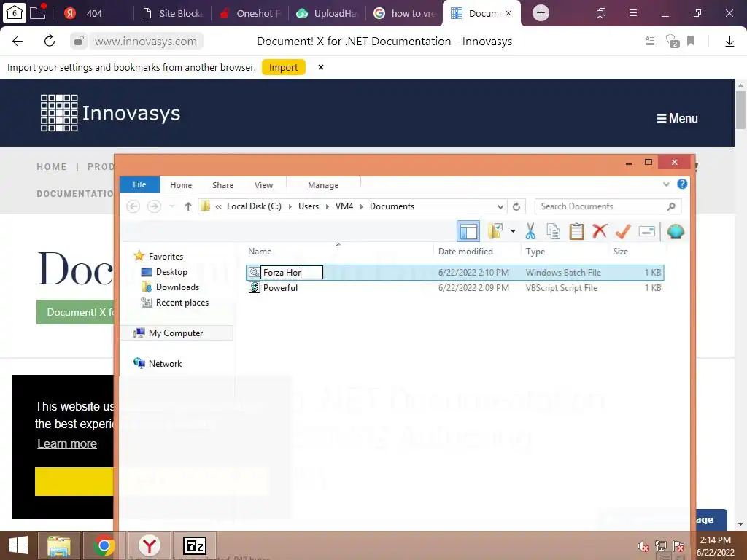747x560 pixels.
Task: Click the Protect shield icon with badge 2
Action: (672, 41)
